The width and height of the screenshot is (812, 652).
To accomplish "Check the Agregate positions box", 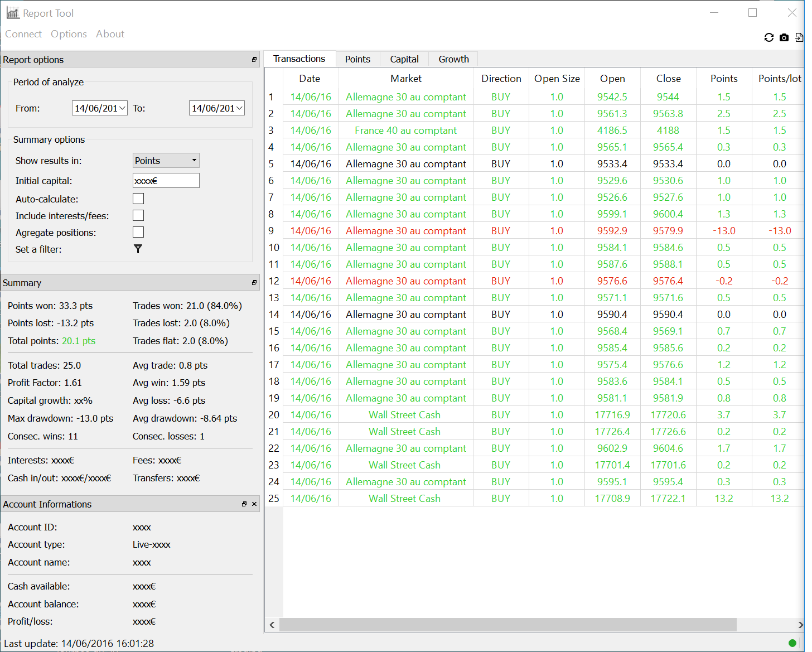I will pos(138,232).
